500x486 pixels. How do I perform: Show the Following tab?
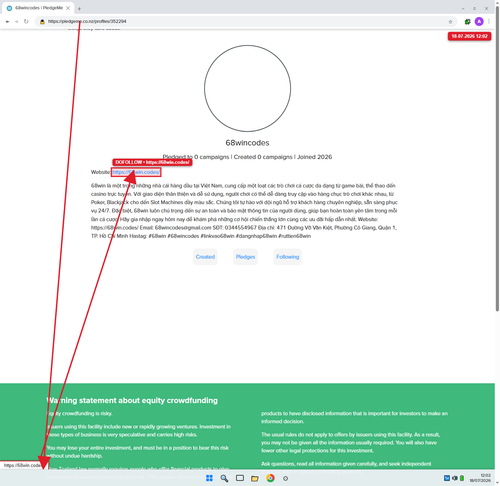point(288,257)
